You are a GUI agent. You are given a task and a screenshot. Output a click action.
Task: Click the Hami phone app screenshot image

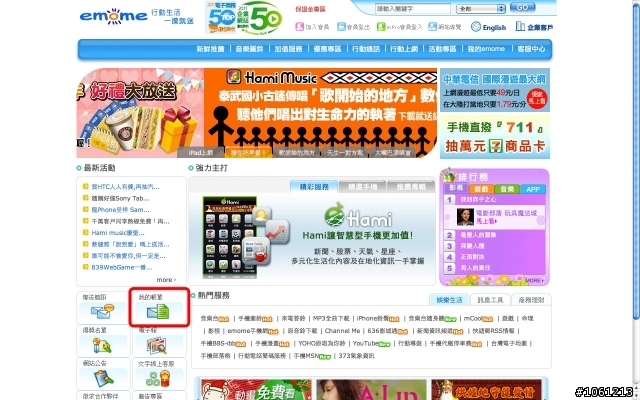point(230,237)
